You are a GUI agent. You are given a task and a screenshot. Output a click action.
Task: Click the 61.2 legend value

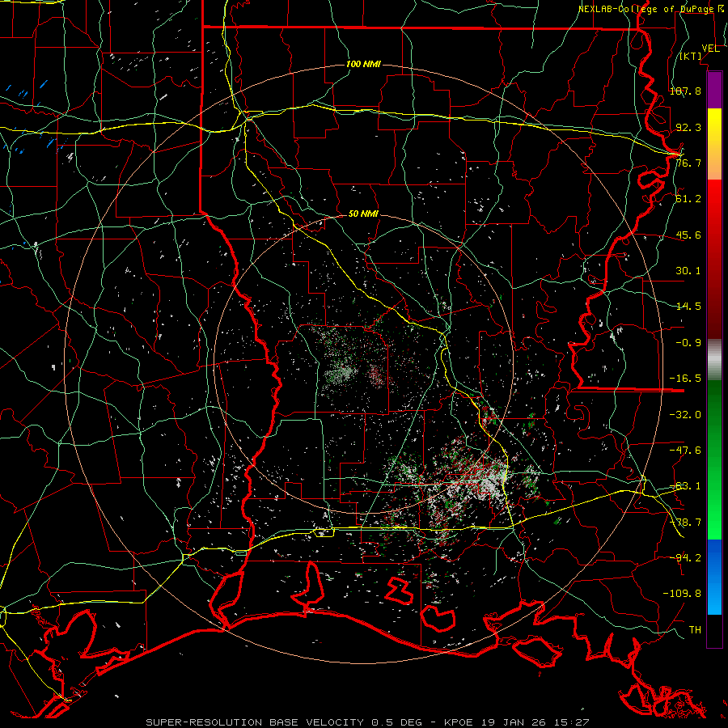pos(688,199)
